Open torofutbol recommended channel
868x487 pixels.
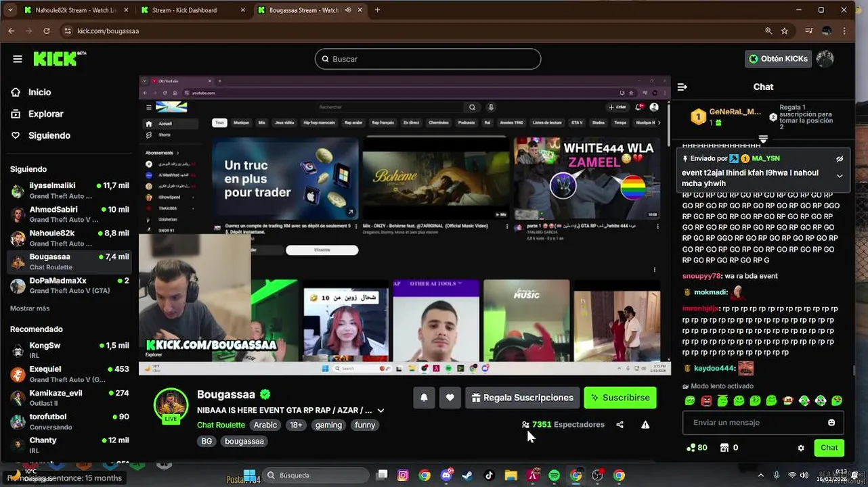point(69,421)
